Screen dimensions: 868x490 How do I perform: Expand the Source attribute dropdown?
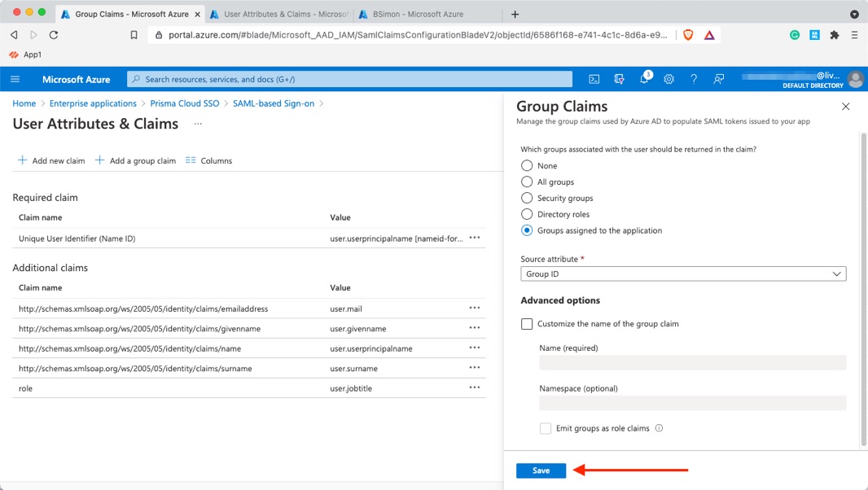pyautogui.click(x=682, y=274)
